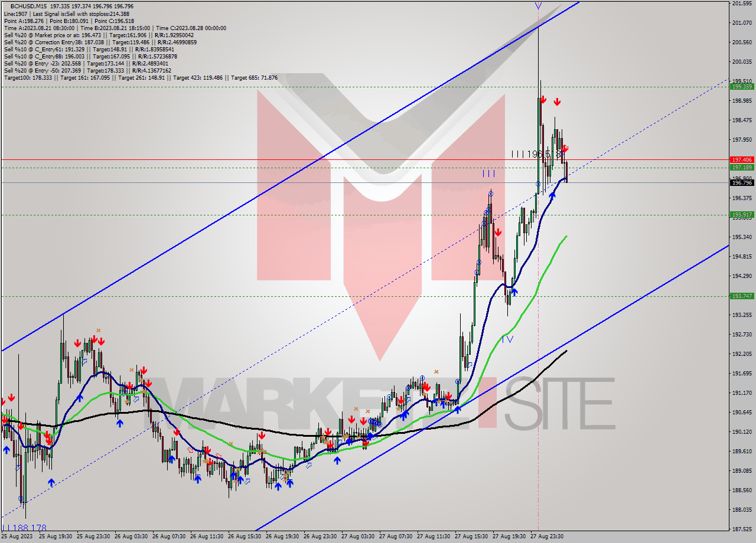Click the '26 Aug 11:30' time label
The height and width of the screenshot is (543, 756).
click(207, 537)
